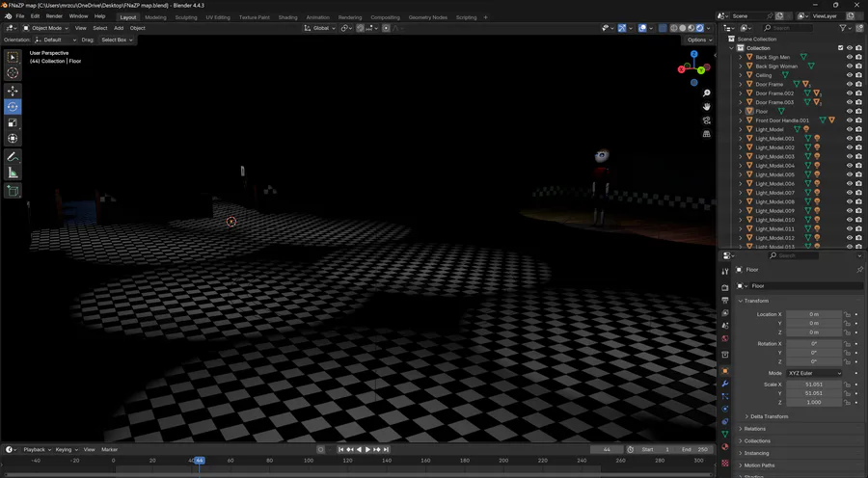
Task: Open the Physics properties tab
Action: [x=725, y=410]
